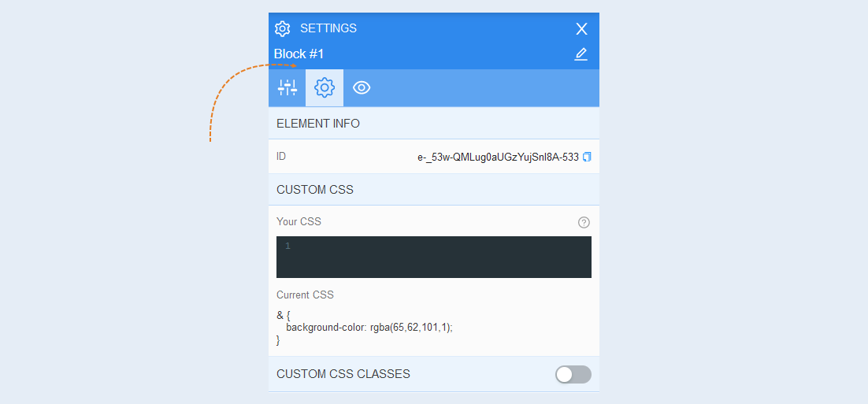The height and width of the screenshot is (404, 868).
Task: Click the Current CSS label
Action: point(305,295)
